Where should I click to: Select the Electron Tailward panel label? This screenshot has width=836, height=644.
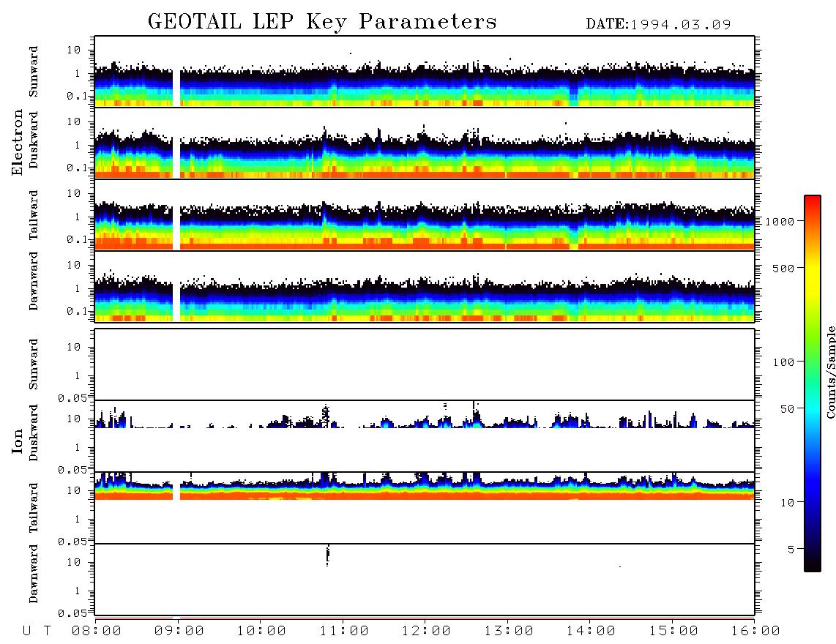[34, 214]
